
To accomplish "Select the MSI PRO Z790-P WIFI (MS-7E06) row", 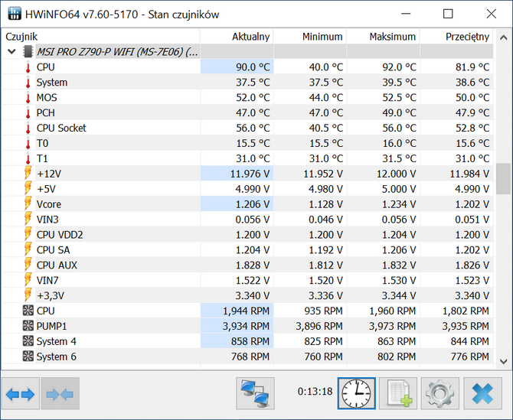I will (x=247, y=52).
